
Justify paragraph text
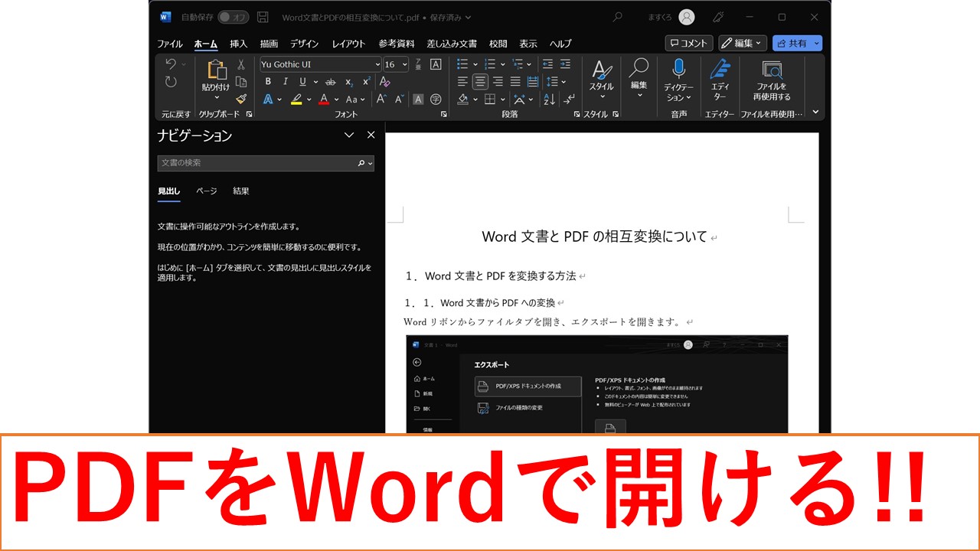tap(515, 82)
